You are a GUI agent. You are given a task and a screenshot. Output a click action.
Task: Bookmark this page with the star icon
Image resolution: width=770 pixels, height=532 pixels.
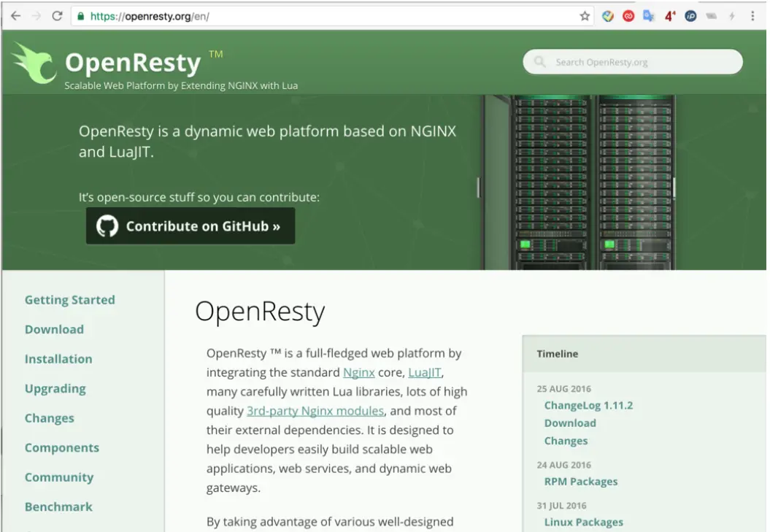[585, 16]
